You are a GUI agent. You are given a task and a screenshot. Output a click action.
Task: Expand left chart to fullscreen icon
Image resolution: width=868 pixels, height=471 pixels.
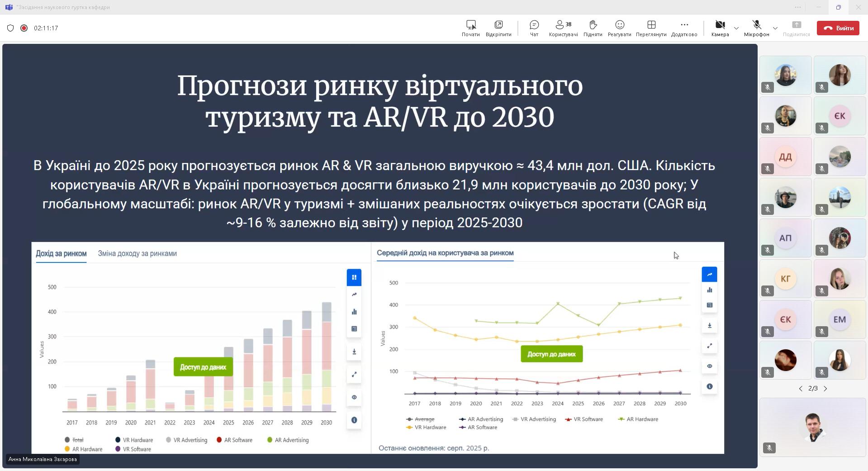coord(354,374)
